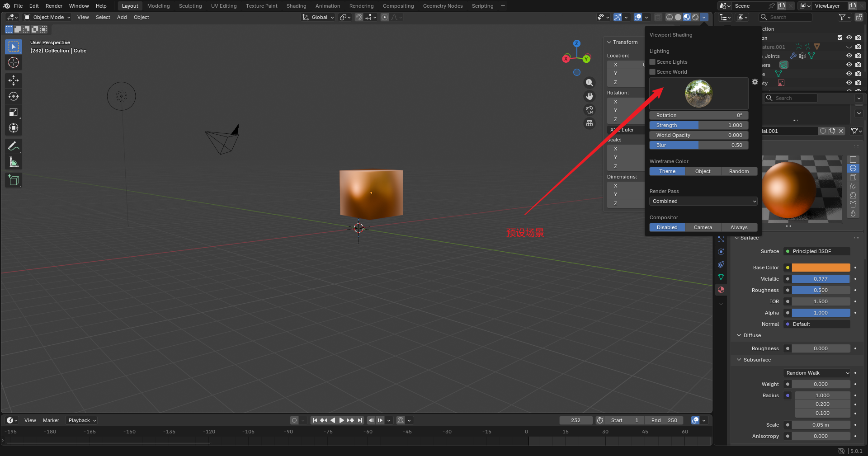Click the viewport zoom magnifier icon
The image size is (868, 456).
pos(590,83)
